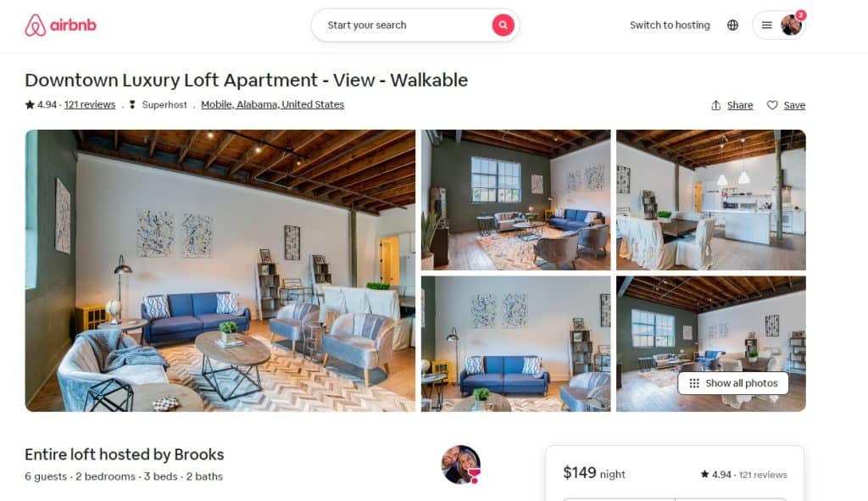This screenshot has width=868, height=501.
Task: Click the Show all photos button
Action: (x=733, y=383)
